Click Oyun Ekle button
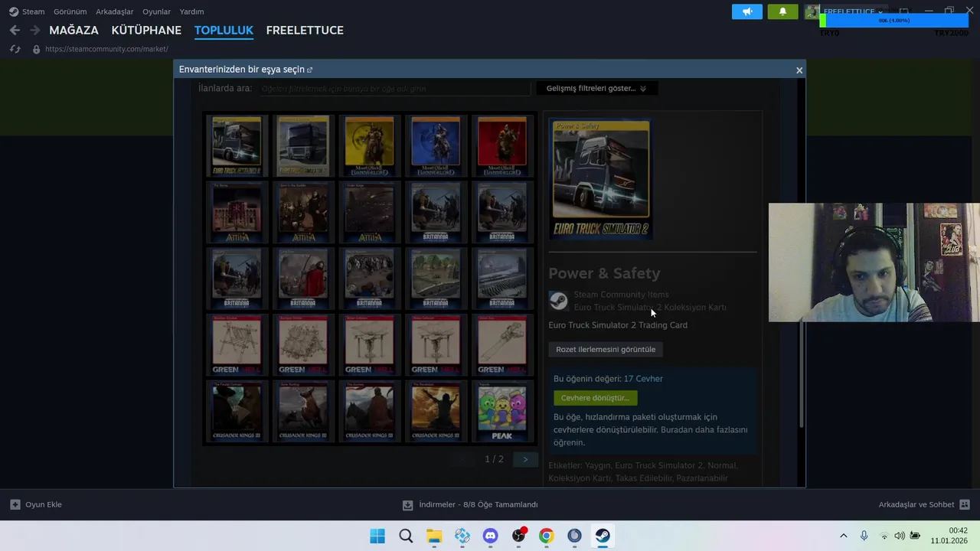Viewport: 980px width, 551px height. [x=36, y=505]
